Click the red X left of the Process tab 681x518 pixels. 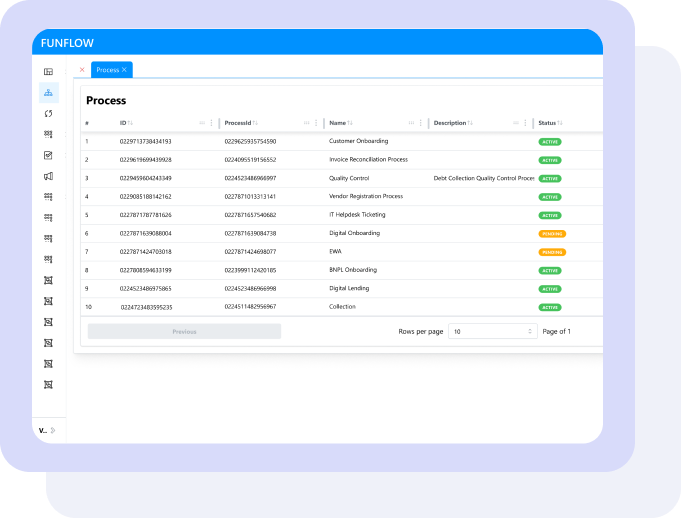click(82, 70)
